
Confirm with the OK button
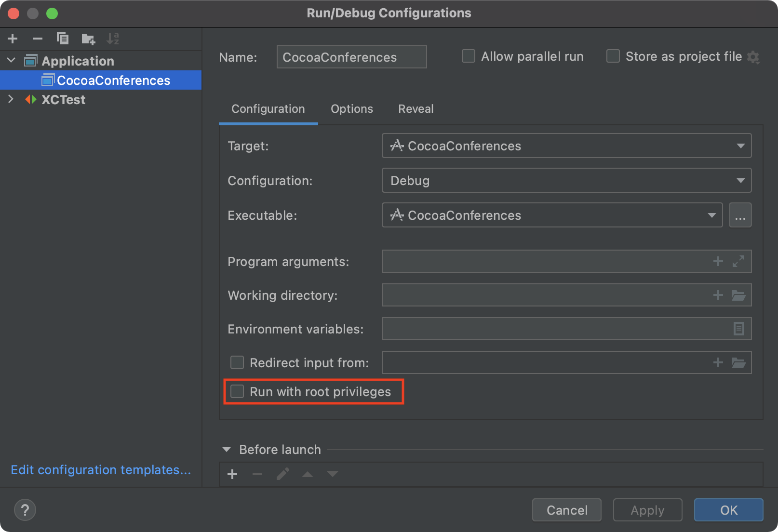tap(729, 510)
